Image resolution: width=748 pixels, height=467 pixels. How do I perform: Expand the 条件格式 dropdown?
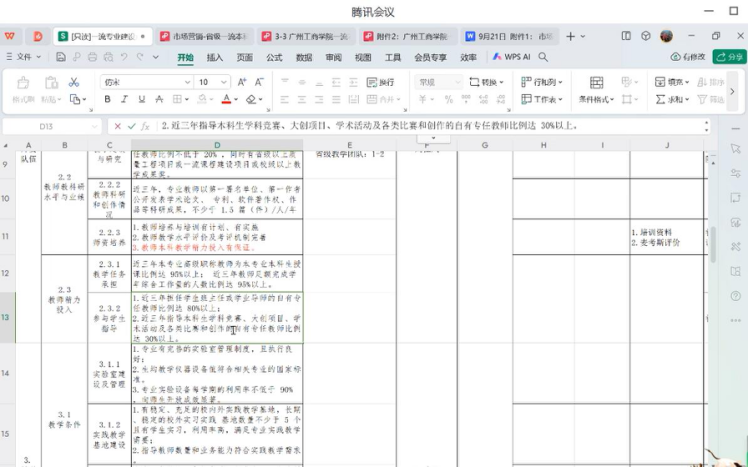[598, 100]
